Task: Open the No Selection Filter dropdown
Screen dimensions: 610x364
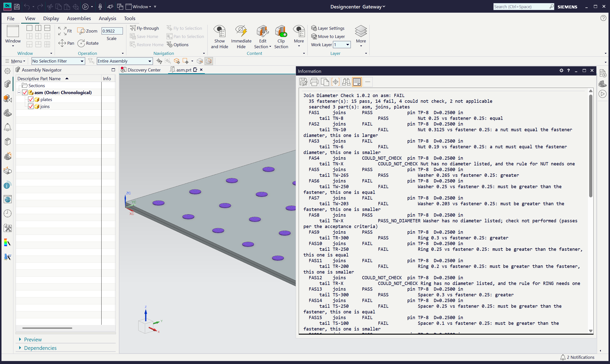Action: 58,61
